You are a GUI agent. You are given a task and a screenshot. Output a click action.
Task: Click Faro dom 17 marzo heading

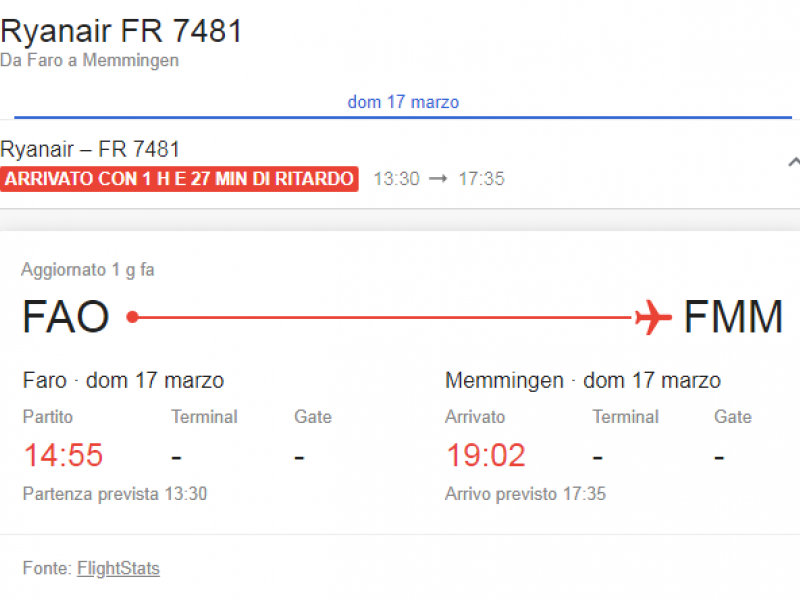coord(123,381)
